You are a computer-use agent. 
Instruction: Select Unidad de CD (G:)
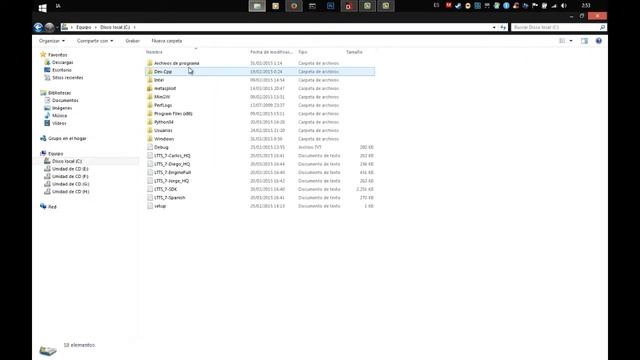pos(70,184)
